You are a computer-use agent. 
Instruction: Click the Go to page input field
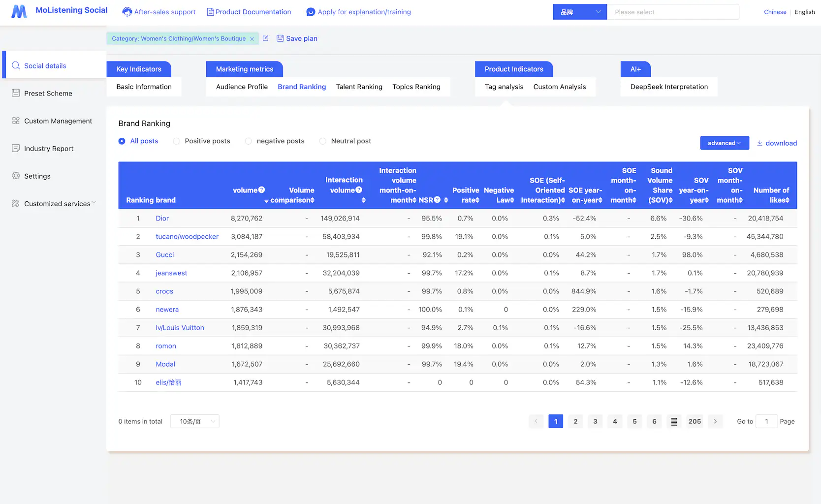766,421
